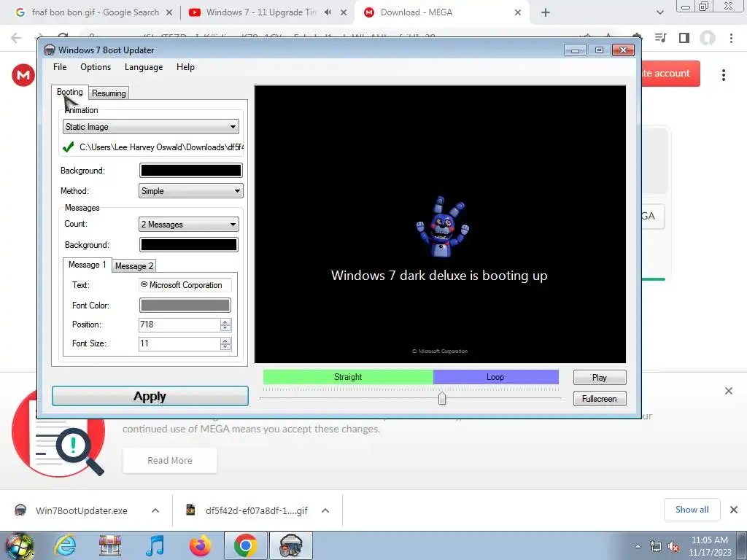Open a new Chrome tab
The height and width of the screenshot is (560, 747).
pos(546,13)
